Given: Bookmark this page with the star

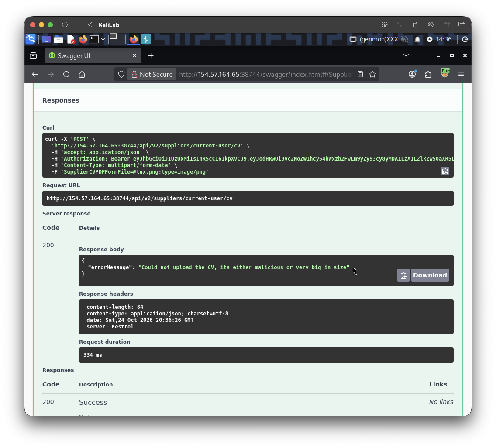Looking at the screenshot, I should click(x=372, y=74).
